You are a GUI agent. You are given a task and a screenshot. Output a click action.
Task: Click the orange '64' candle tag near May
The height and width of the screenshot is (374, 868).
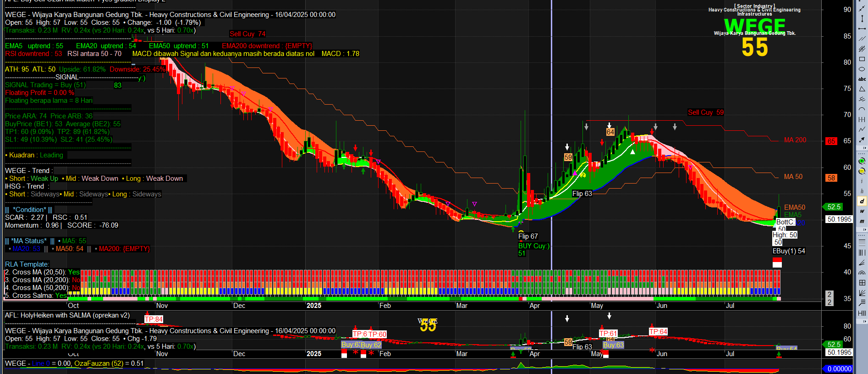[x=610, y=132]
